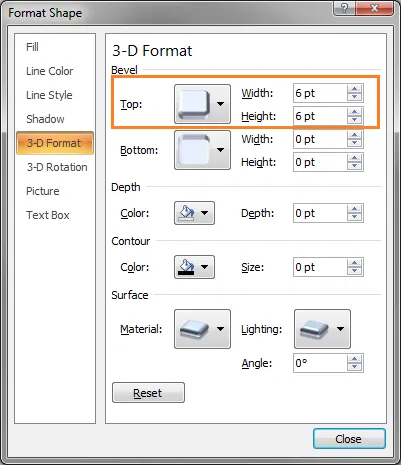This screenshot has width=401, height=465.
Task: Click the Contour color paint bucket icon
Action: (186, 267)
